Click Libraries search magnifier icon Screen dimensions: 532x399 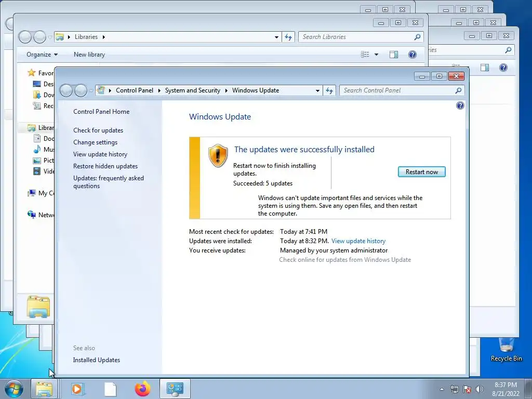point(417,37)
